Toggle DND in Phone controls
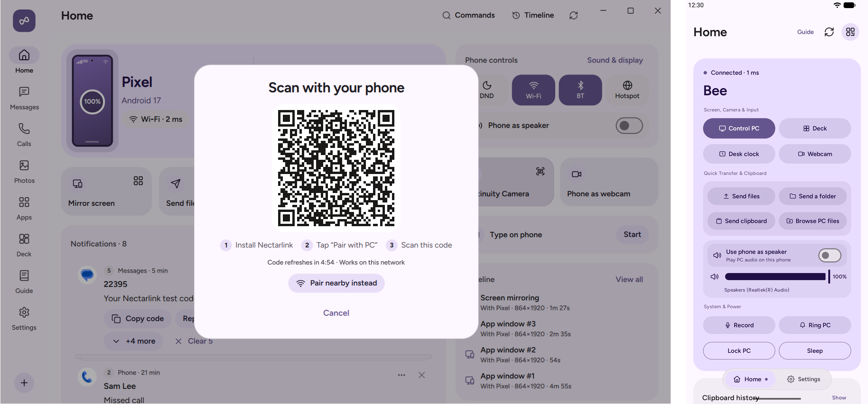Screen dimensions: 868x404 (x=486, y=90)
